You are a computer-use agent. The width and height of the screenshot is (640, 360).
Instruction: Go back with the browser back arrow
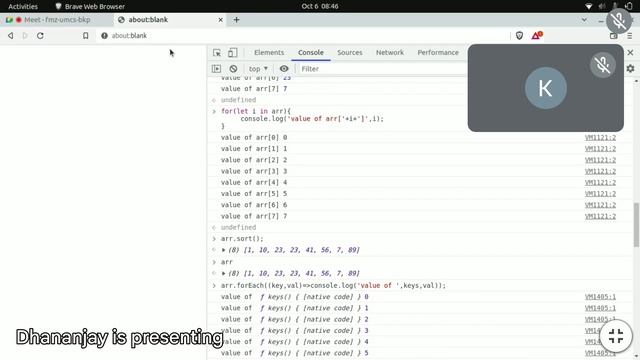pyautogui.click(x=11, y=36)
